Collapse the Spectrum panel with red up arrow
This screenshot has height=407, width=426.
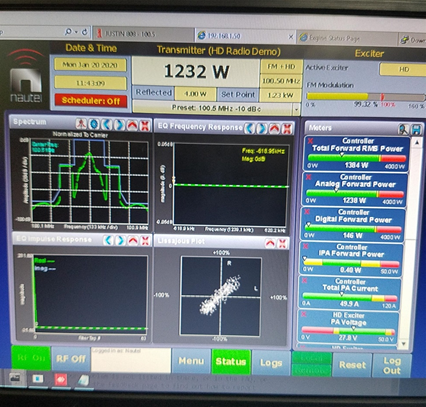pos(132,125)
